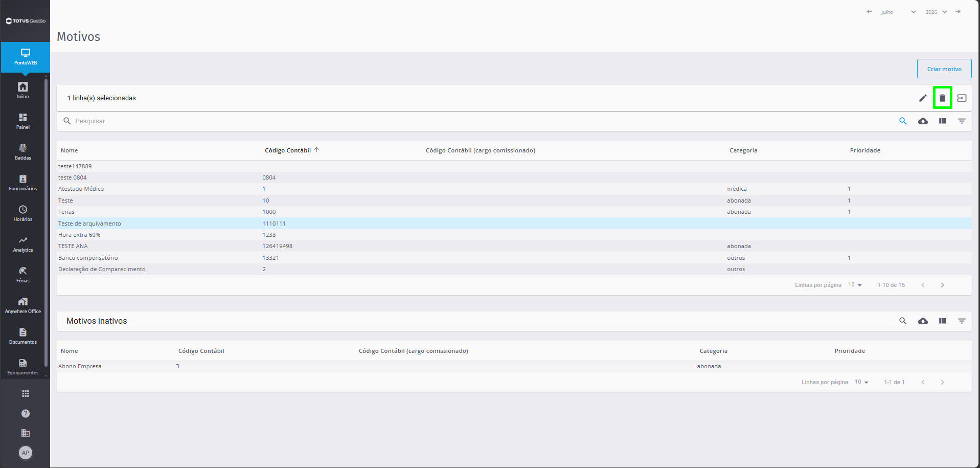This screenshot has width=980, height=468.
Task: Sort Motivos table by Nome header
Action: [x=70, y=150]
